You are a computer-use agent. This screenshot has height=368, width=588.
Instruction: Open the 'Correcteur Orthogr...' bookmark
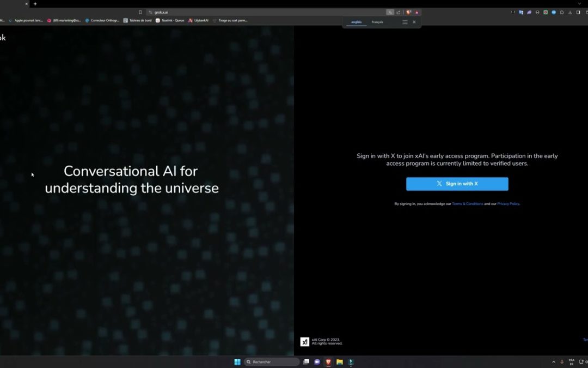(102, 21)
